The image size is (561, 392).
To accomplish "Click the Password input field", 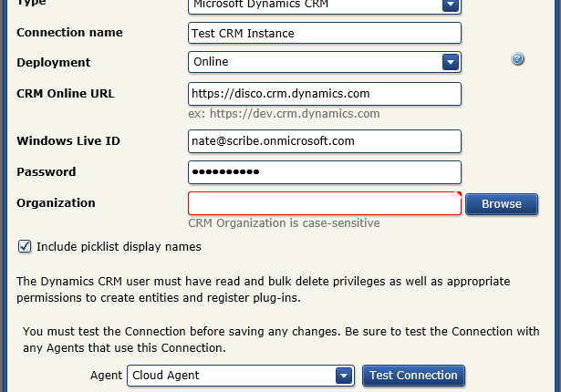I will pyautogui.click(x=324, y=171).
